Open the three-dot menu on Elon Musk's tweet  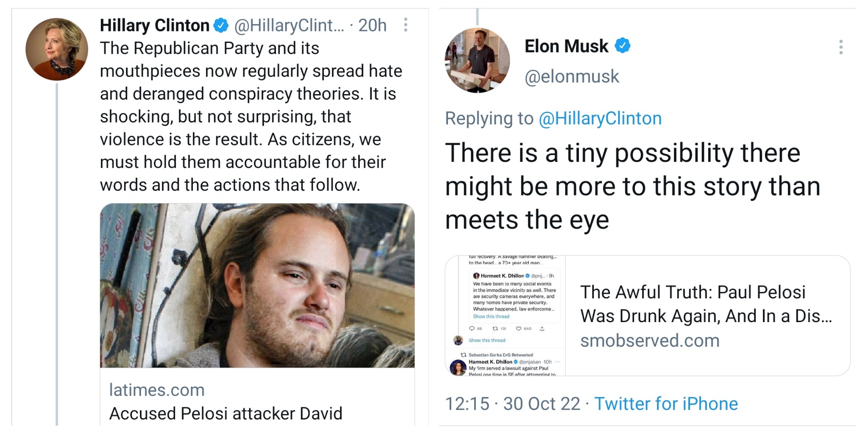841,48
